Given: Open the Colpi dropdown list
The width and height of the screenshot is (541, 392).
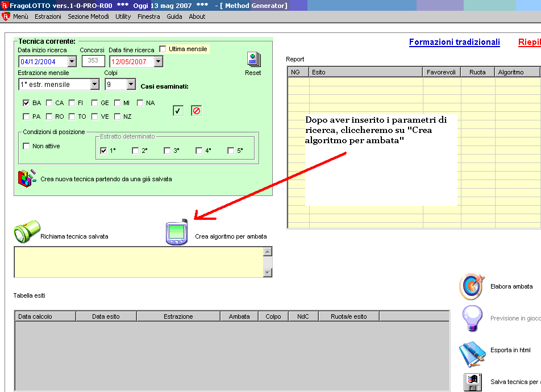Looking at the screenshot, I should (131, 84).
